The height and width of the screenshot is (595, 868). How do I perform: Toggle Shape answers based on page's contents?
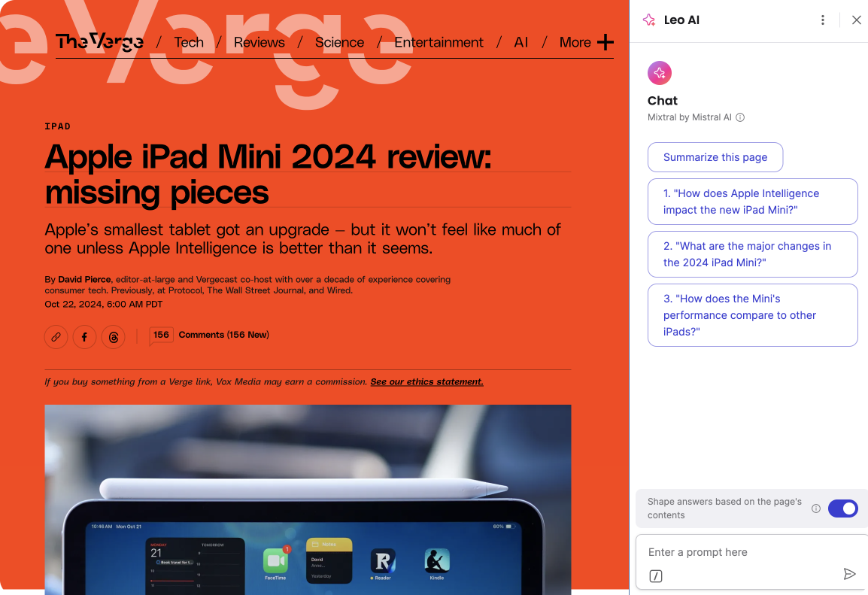(842, 508)
